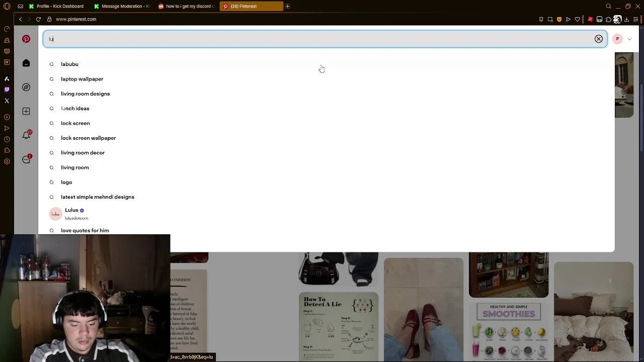Viewport: 644px width, 362px height.
Task: Open My Flow arrow icon in sidebar
Action: tap(7, 128)
